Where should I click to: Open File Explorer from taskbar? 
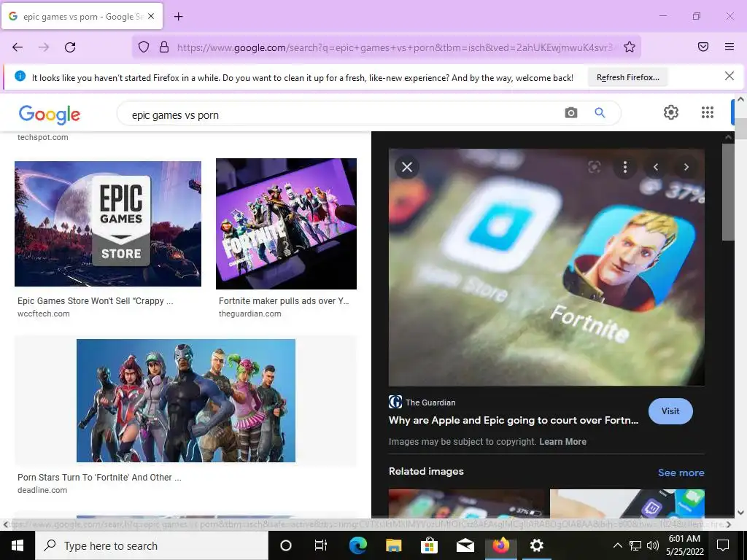point(393,545)
